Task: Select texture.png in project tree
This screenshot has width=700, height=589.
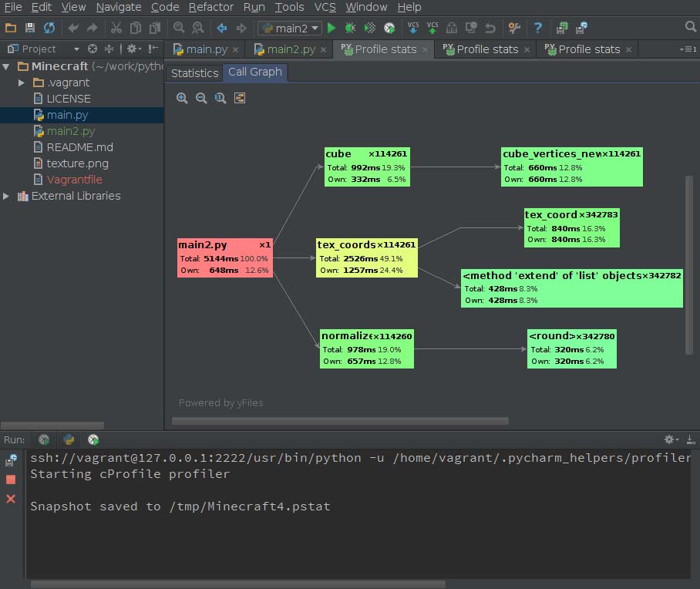Action: pyautogui.click(x=77, y=163)
